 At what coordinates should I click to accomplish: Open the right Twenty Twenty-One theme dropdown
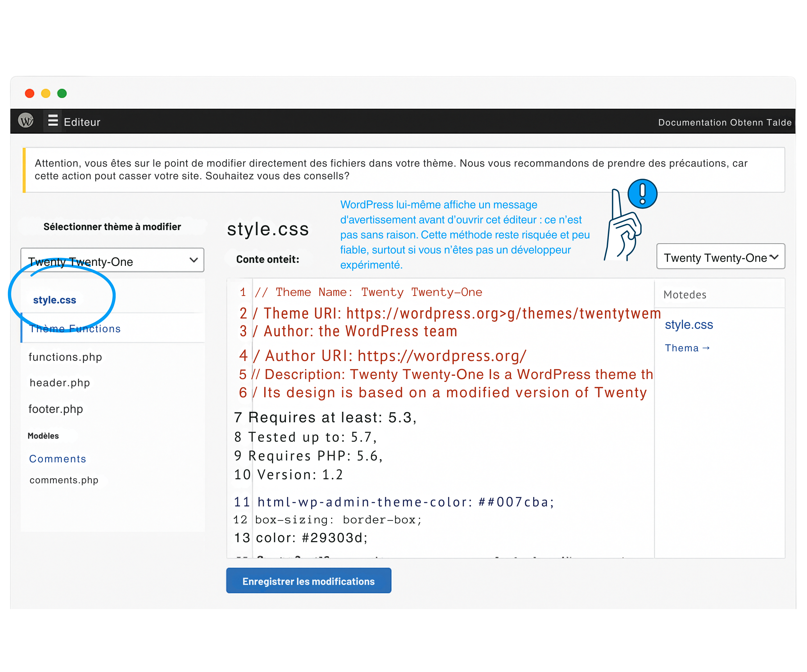point(721,256)
